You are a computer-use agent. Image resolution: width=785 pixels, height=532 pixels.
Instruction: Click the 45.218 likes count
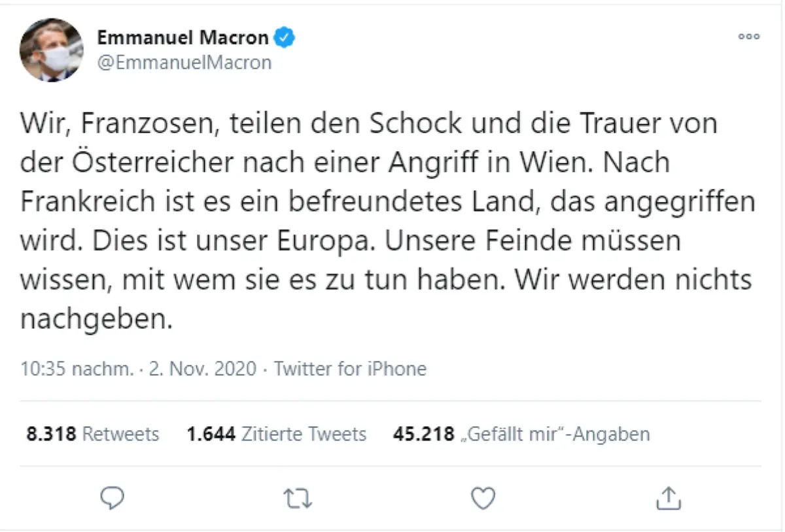click(423, 434)
